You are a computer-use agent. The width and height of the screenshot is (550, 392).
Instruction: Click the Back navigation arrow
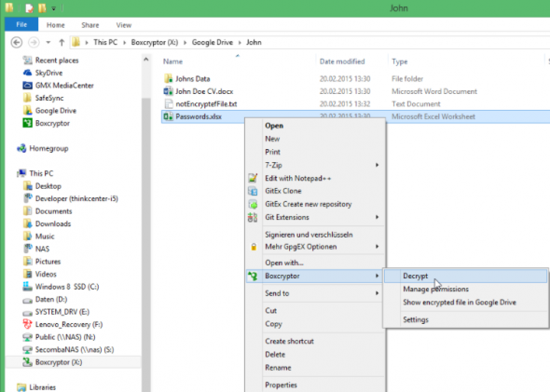(x=17, y=43)
